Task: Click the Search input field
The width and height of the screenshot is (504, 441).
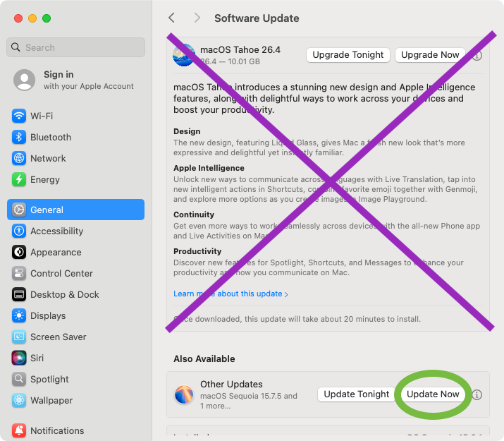Action: pyautogui.click(x=76, y=47)
